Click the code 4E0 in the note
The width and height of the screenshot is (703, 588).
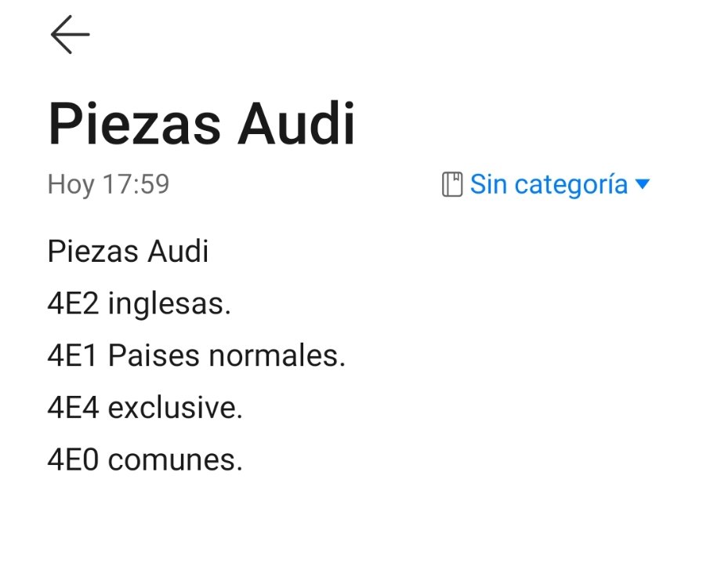pos(73,460)
